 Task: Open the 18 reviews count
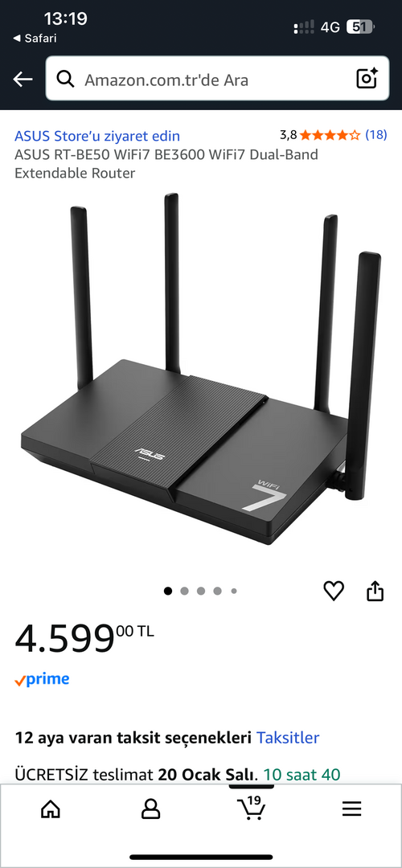pyautogui.click(x=376, y=134)
